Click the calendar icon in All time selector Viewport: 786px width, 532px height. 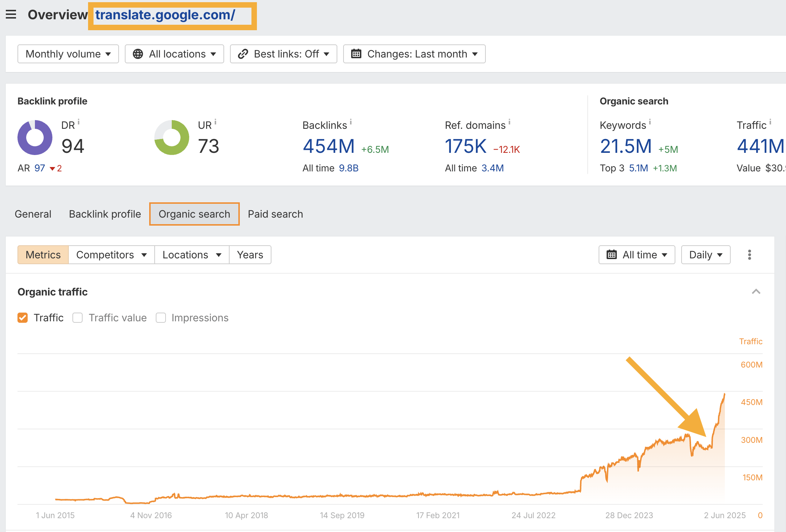point(613,255)
